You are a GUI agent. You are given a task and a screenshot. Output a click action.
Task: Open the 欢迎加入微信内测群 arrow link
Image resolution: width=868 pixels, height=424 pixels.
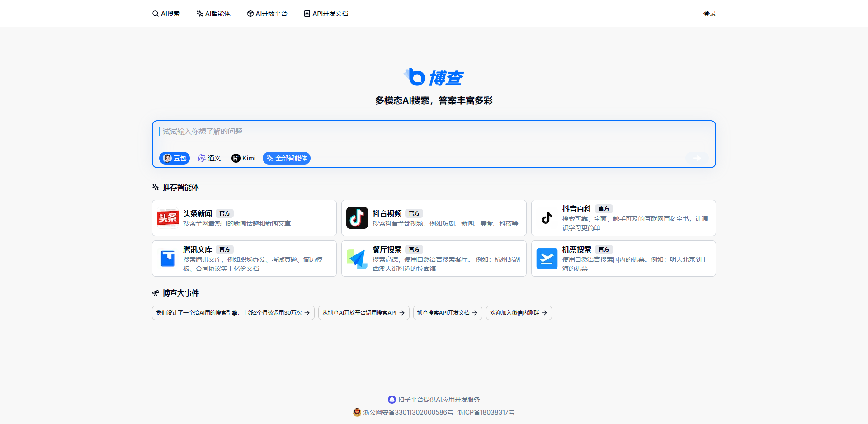pos(519,312)
